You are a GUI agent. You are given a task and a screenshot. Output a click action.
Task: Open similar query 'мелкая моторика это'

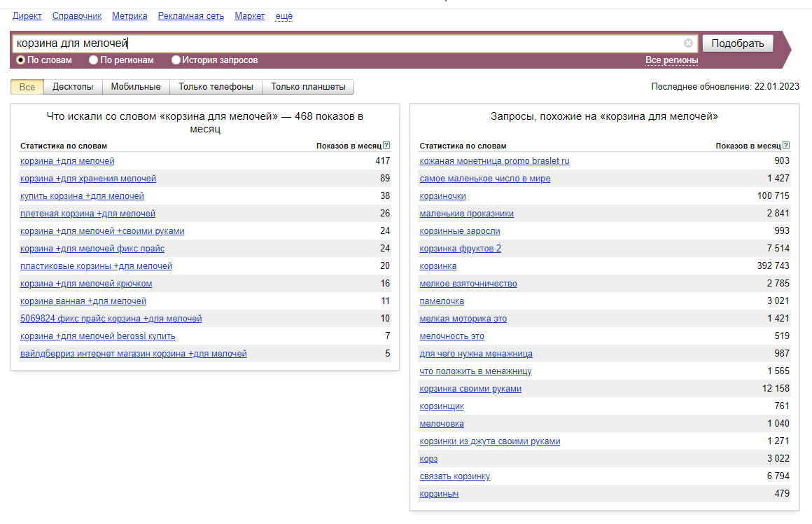[463, 319]
